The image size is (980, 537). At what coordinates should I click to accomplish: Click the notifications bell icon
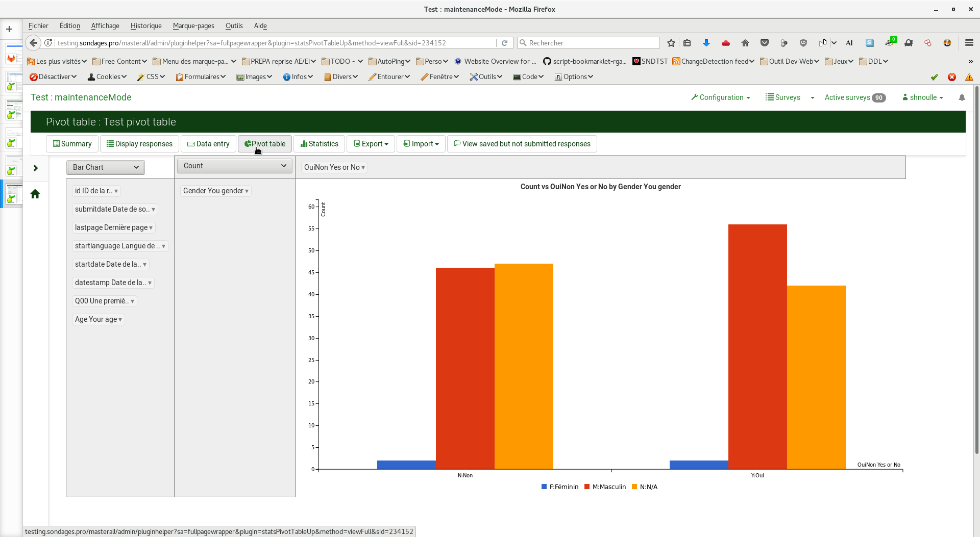[x=962, y=97]
